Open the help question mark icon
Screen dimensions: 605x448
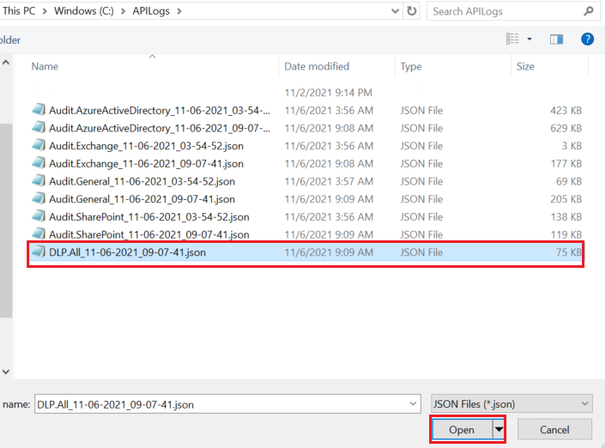click(x=587, y=39)
